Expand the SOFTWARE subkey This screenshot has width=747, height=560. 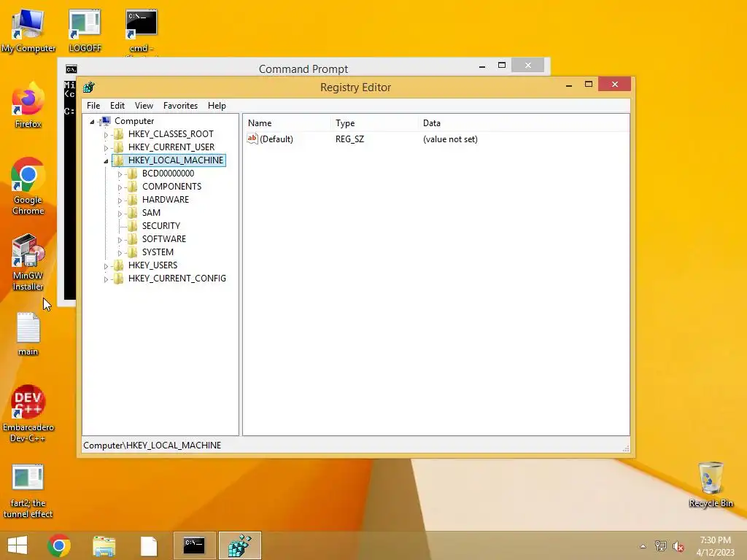coord(120,240)
